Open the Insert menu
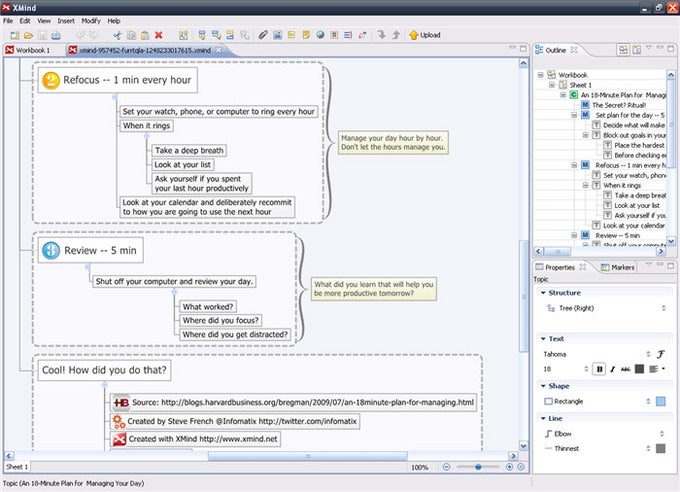 66,20
